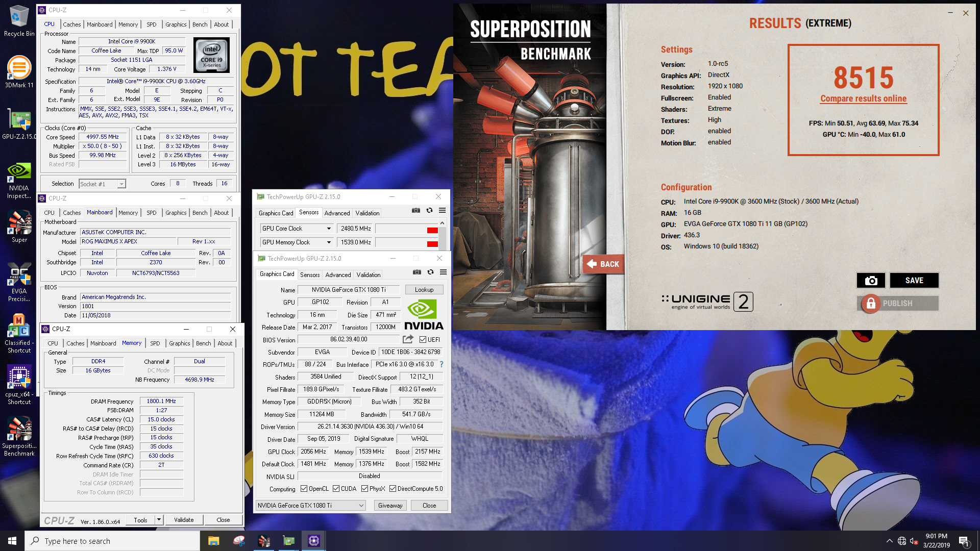Open the Tools dropdown arrow in CPU-Z

point(159,520)
